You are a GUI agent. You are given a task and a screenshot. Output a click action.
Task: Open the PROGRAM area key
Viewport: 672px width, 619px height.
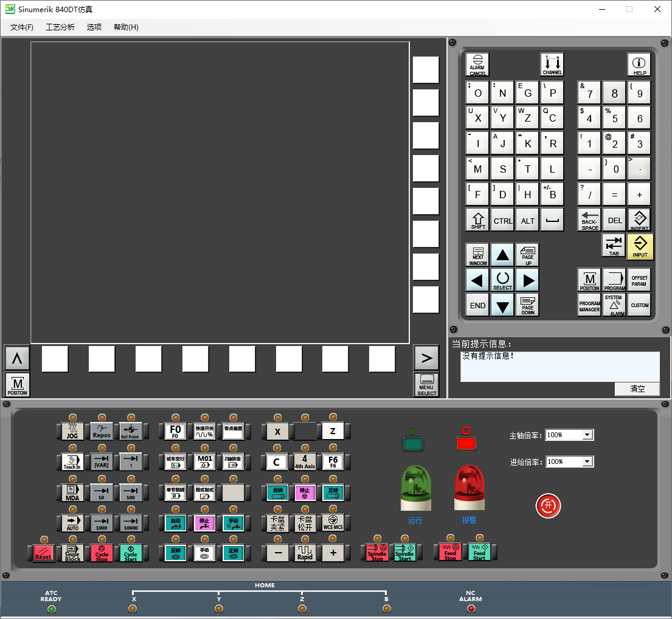tap(614, 280)
